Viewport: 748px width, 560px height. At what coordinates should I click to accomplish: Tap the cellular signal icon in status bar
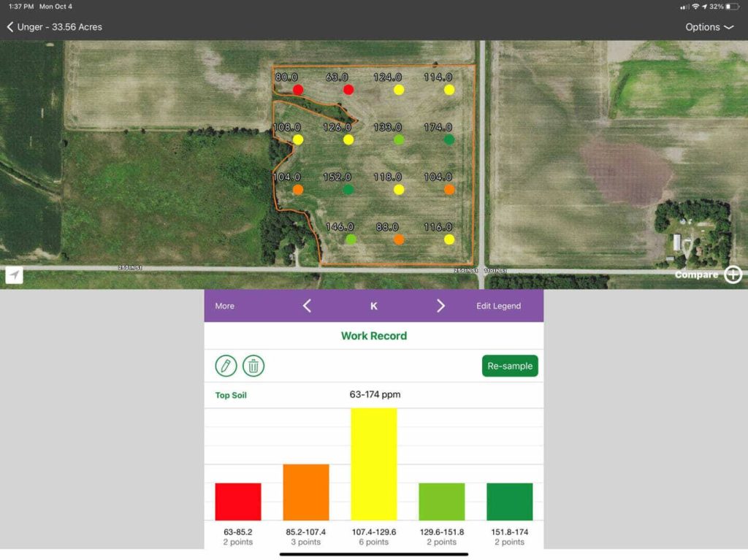685,6
